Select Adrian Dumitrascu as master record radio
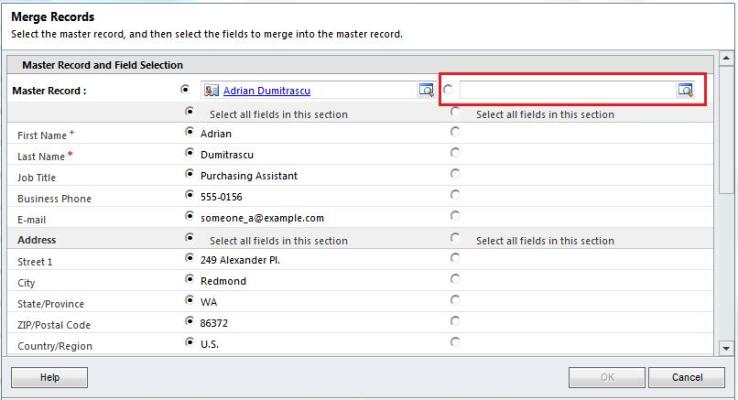738x400 pixels. coord(185,89)
